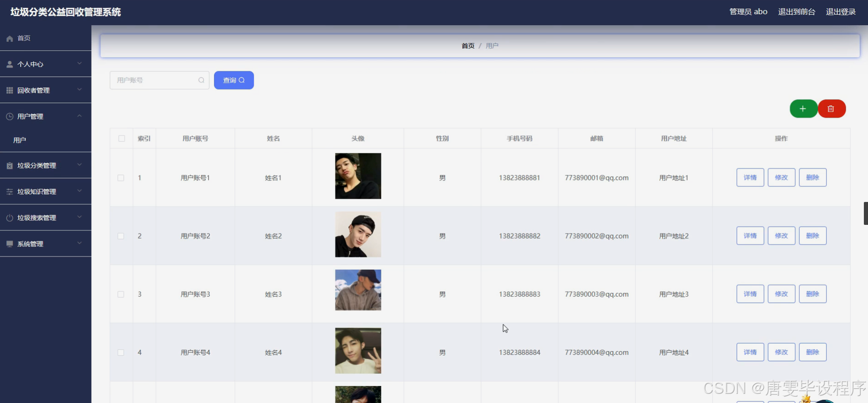This screenshot has width=868, height=403.
Task: Click 修改 for 用户账号4
Action: [781, 352]
